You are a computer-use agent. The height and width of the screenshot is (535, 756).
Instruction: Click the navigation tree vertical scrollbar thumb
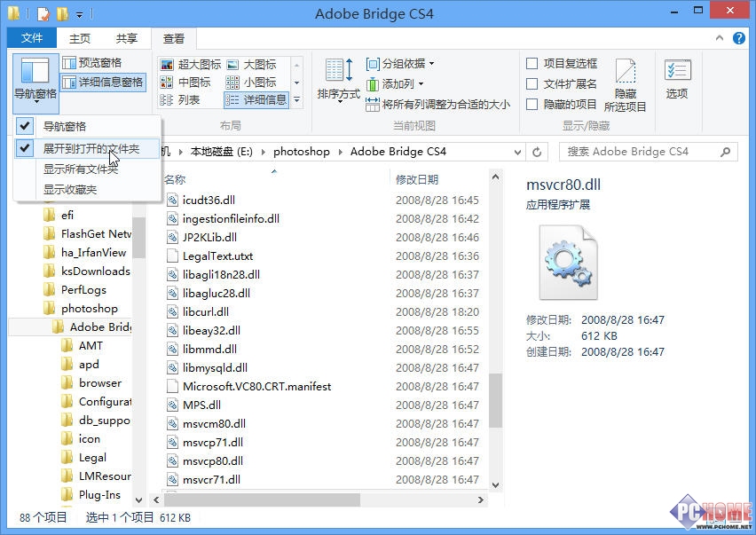click(138, 237)
